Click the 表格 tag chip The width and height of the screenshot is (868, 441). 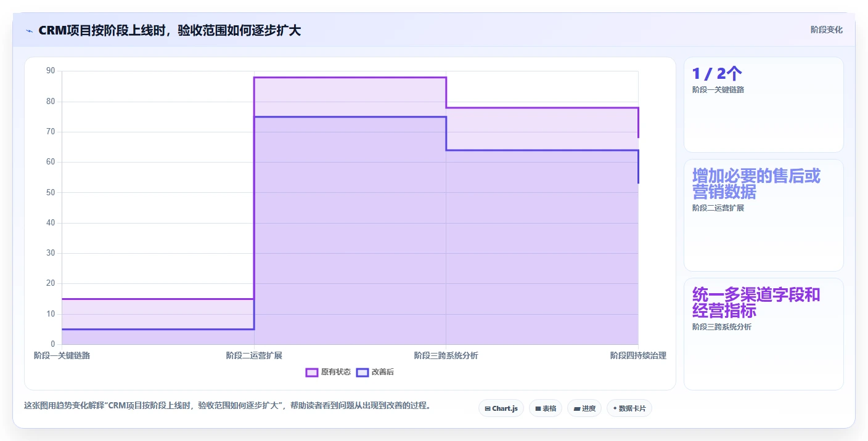(x=546, y=408)
